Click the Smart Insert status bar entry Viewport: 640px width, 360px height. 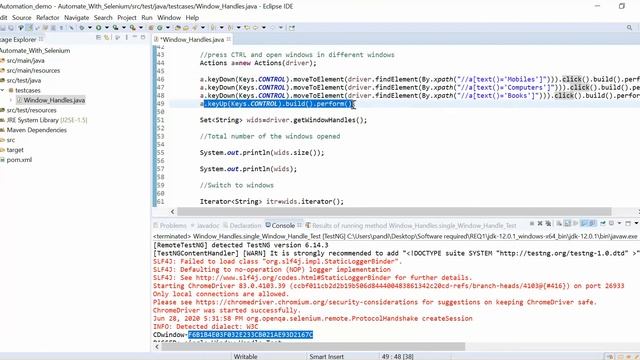coord(326,356)
